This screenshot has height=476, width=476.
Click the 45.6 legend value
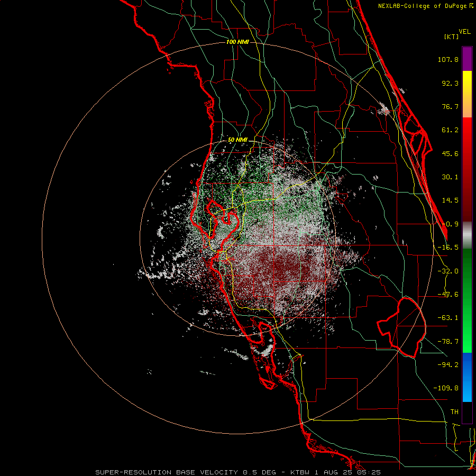(450, 153)
